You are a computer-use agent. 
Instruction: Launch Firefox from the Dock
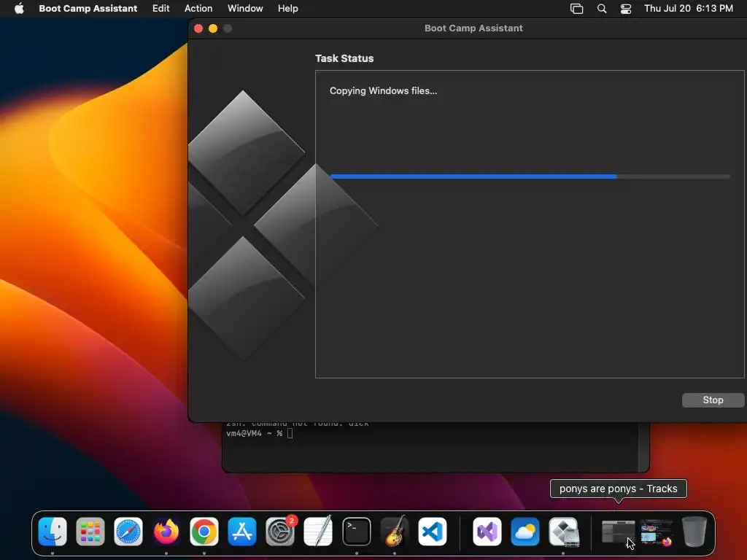click(x=166, y=532)
